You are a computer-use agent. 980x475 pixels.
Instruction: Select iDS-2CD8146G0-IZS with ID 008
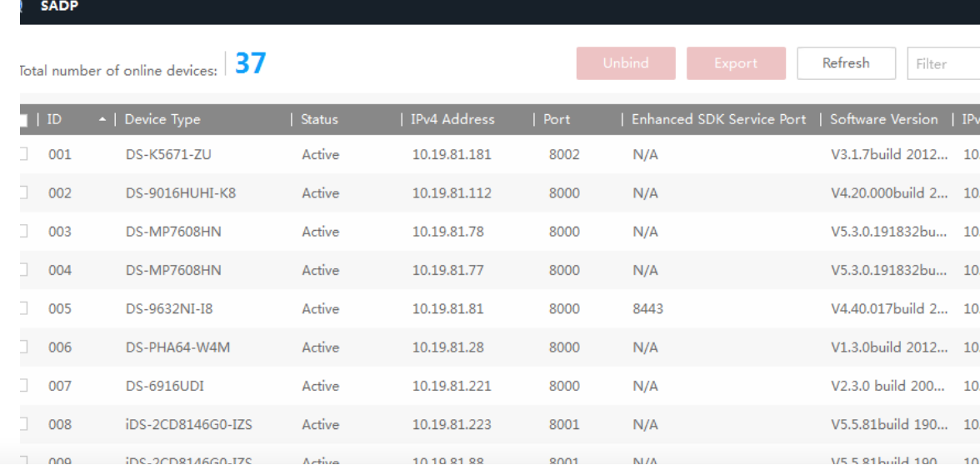click(188, 425)
